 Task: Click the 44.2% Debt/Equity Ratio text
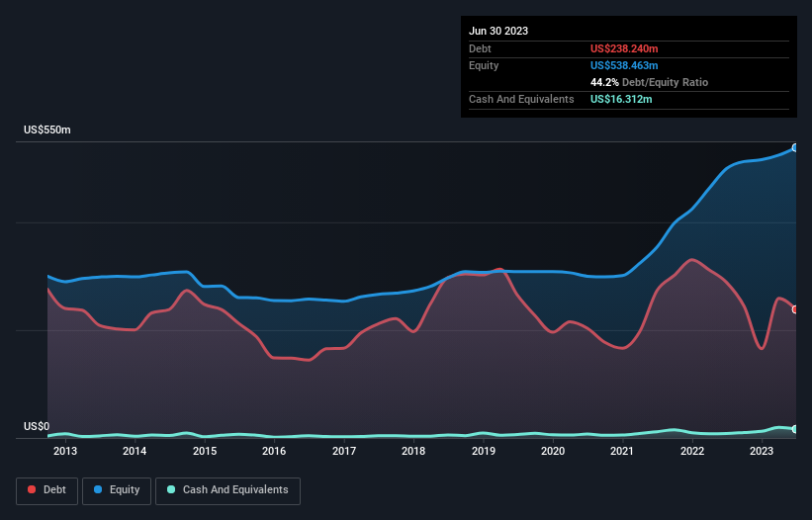[649, 82]
